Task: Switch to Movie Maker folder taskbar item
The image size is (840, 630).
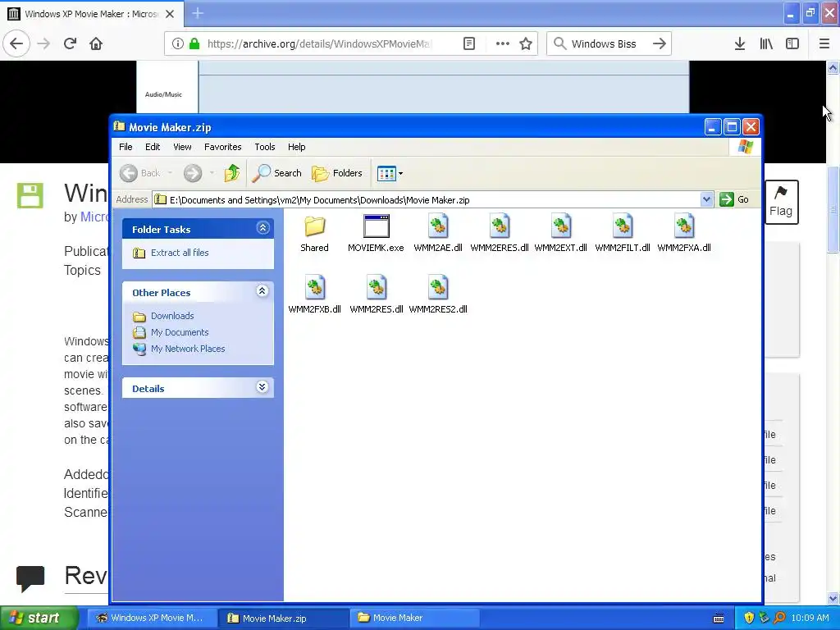Action: pyautogui.click(x=414, y=618)
